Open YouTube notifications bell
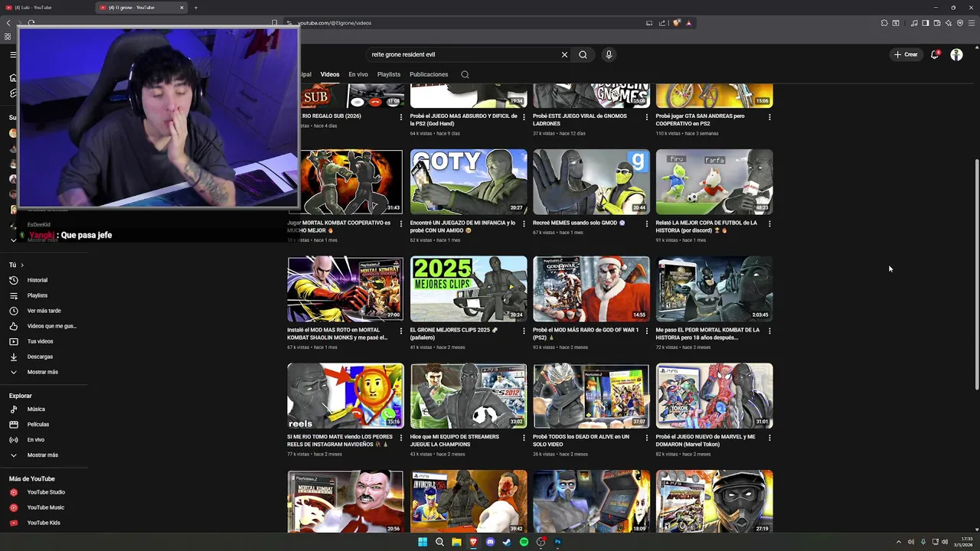The width and height of the screenshot is (980, 551). click(935, 54)
